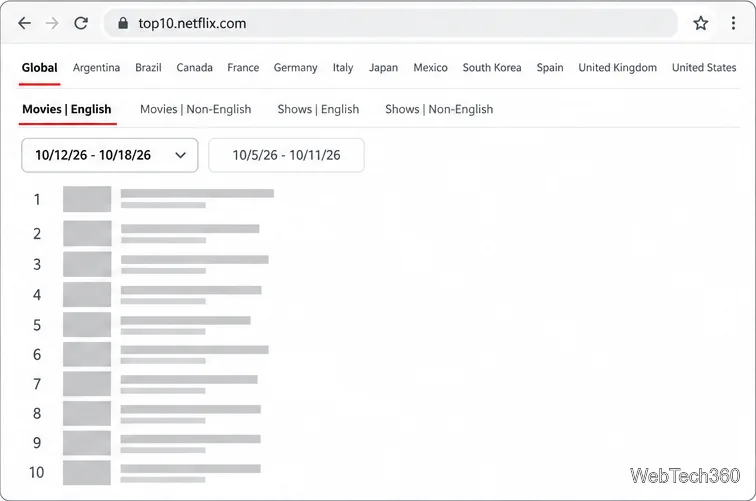This screenshot has width=756, height=501.
Task: Select the Global country tab
Action: 40,68
